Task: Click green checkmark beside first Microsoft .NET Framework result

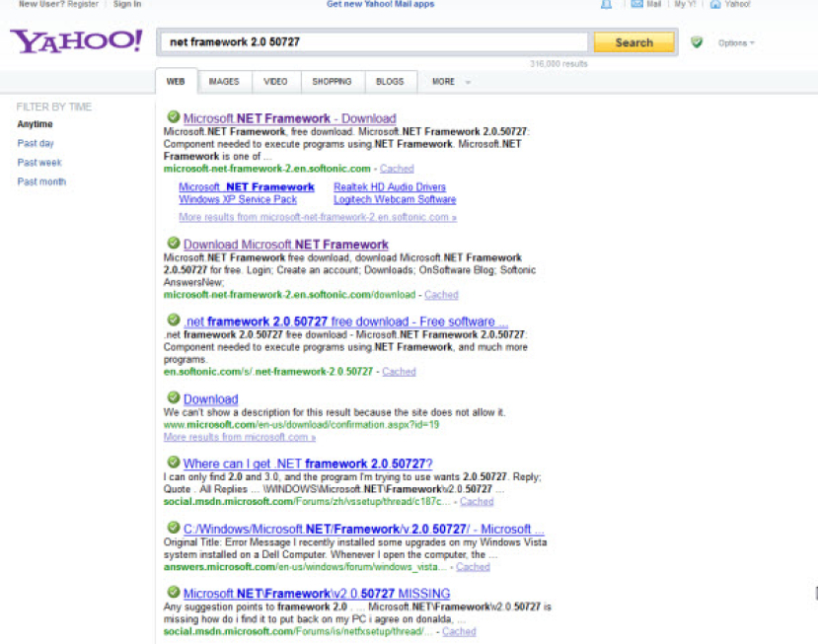Action: pyautogui.click(x=173, y=117)
